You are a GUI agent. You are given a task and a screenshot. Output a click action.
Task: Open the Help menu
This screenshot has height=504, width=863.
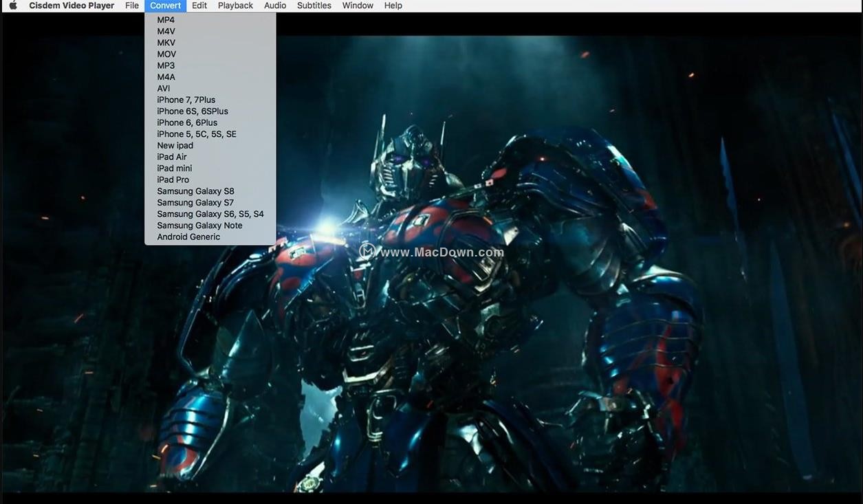click(393, 6)
